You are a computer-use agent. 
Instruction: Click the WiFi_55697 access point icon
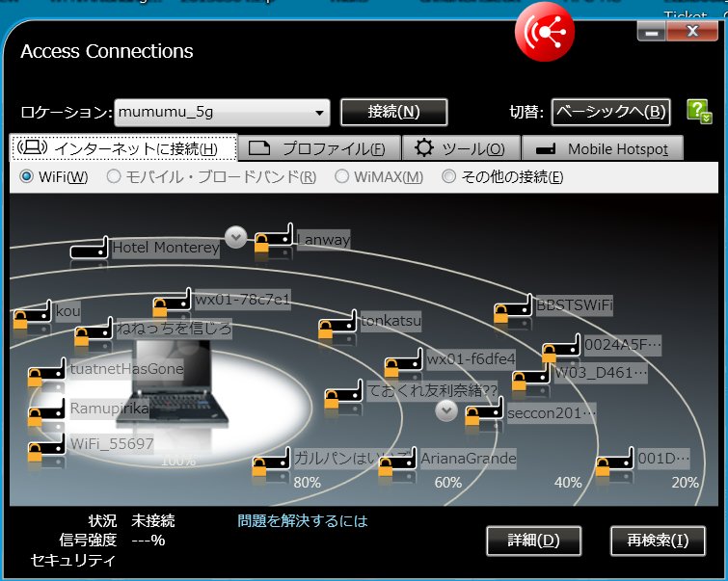46,447
